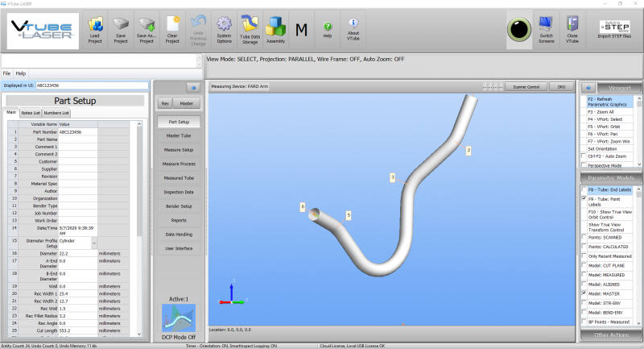Switch to the Notes List tab
644x349 pixels.
(31, 113)
